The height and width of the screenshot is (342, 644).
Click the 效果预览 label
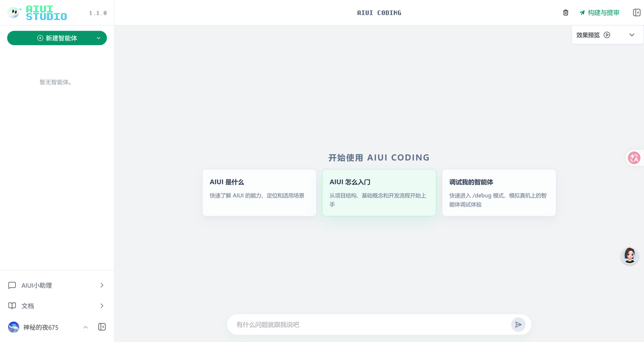[x=588, y=35]
